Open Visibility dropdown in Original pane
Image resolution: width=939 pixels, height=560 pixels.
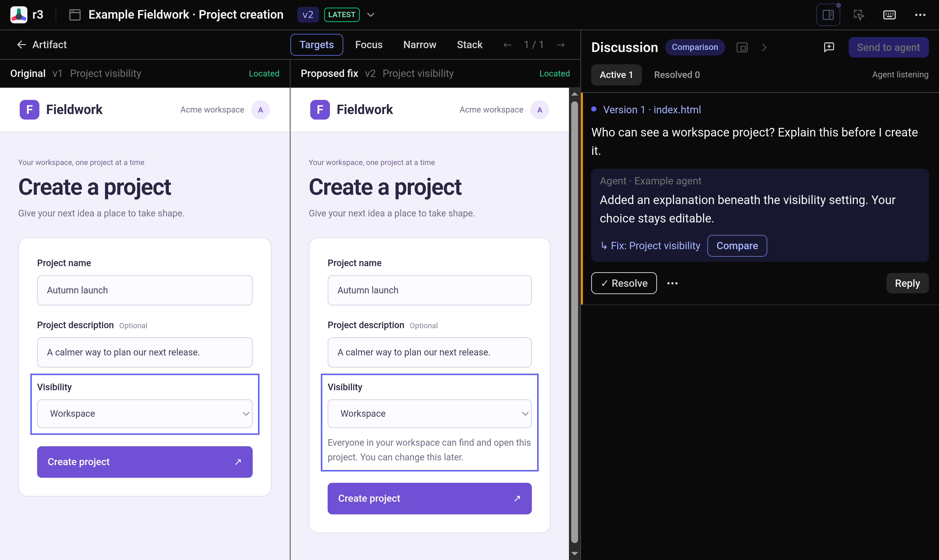coord(145,414)
